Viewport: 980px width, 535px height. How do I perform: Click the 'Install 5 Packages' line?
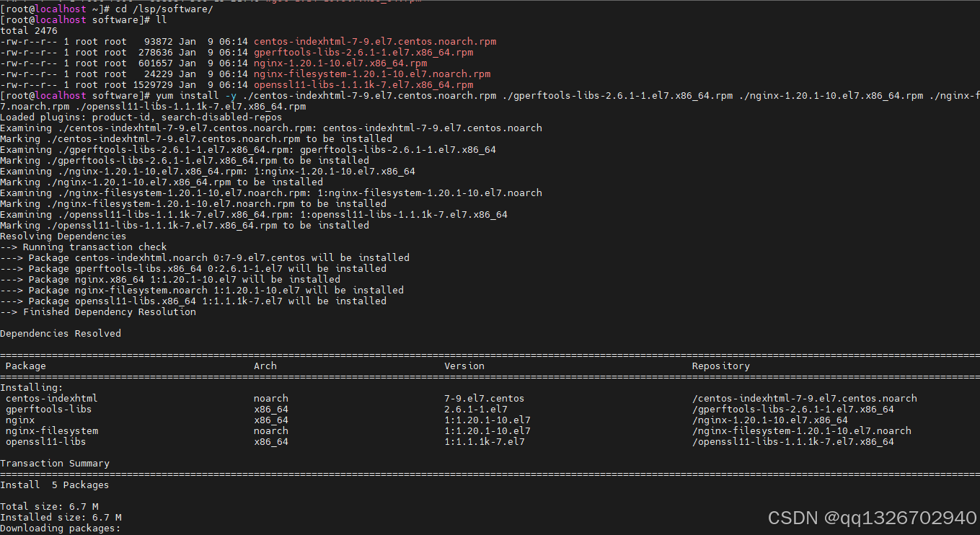click(55, 485)
